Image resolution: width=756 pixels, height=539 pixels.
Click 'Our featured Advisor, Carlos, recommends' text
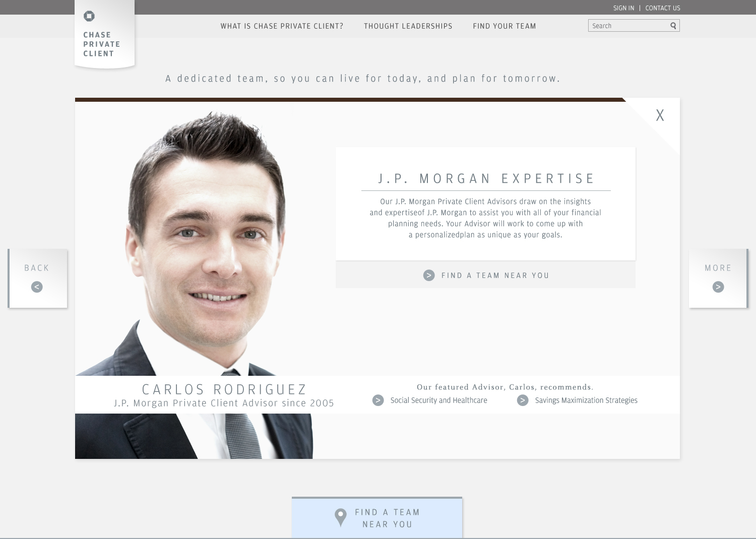(505, 387)
